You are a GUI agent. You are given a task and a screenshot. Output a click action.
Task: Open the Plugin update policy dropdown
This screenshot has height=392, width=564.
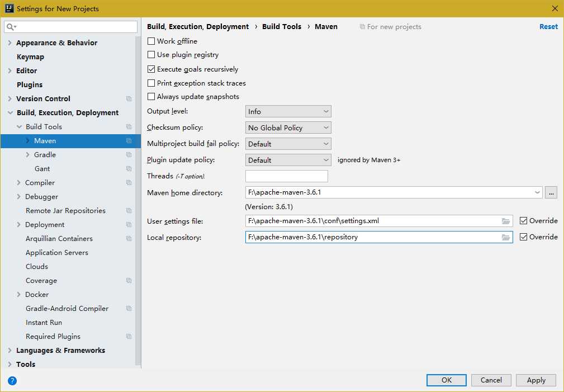[x=288, y=160]
